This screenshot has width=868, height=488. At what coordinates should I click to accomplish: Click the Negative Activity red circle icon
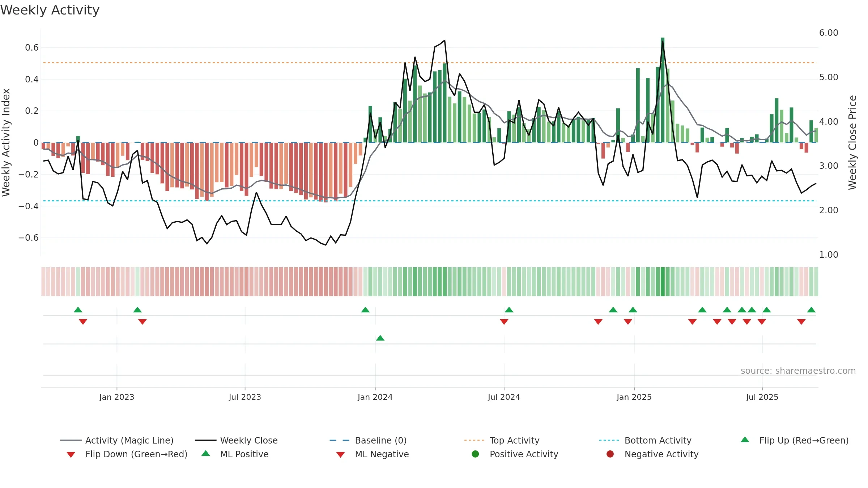point(610,454)
